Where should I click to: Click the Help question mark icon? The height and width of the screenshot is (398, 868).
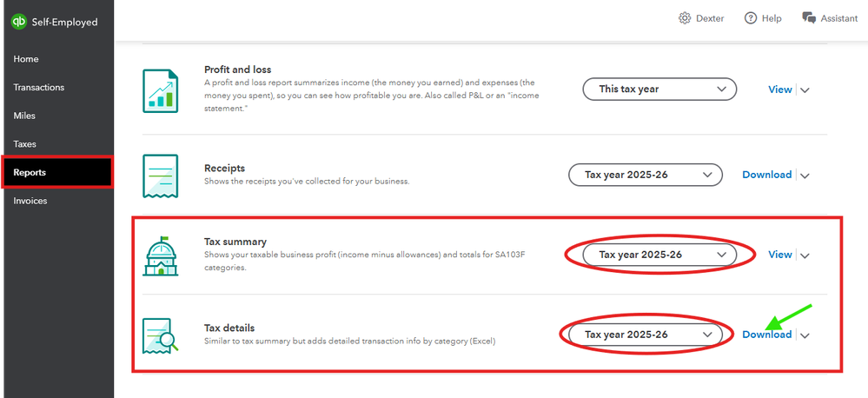click(x=752, y=18)
